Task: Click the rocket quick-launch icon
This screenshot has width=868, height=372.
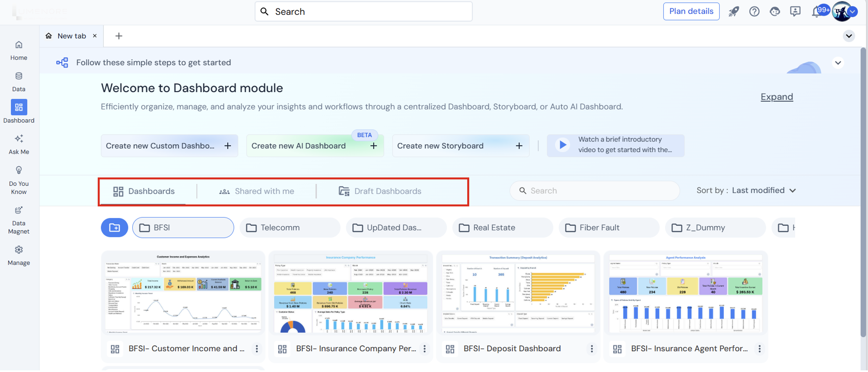Action: point(733,11)
